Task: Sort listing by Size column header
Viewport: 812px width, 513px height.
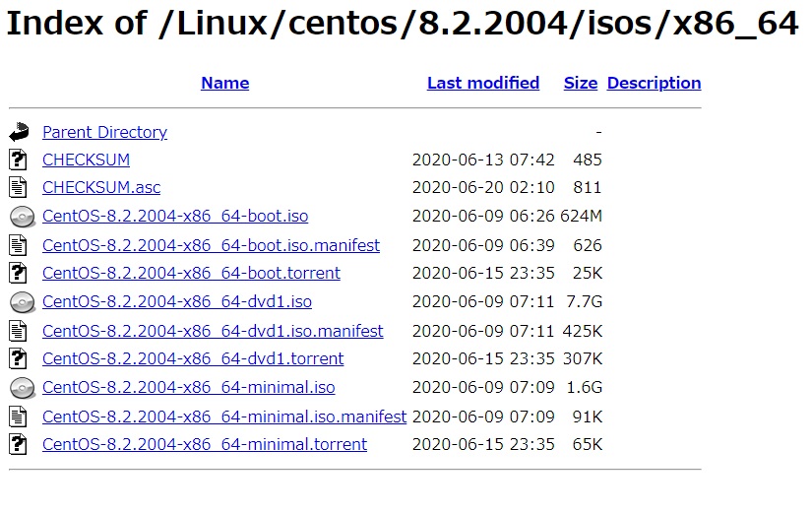Action: [581, 83]
